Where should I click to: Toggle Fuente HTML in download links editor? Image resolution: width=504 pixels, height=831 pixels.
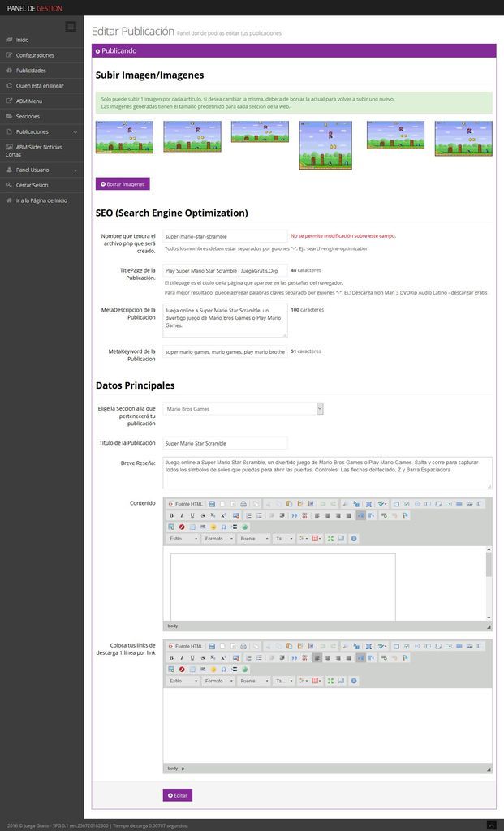[x=186, y=646]
